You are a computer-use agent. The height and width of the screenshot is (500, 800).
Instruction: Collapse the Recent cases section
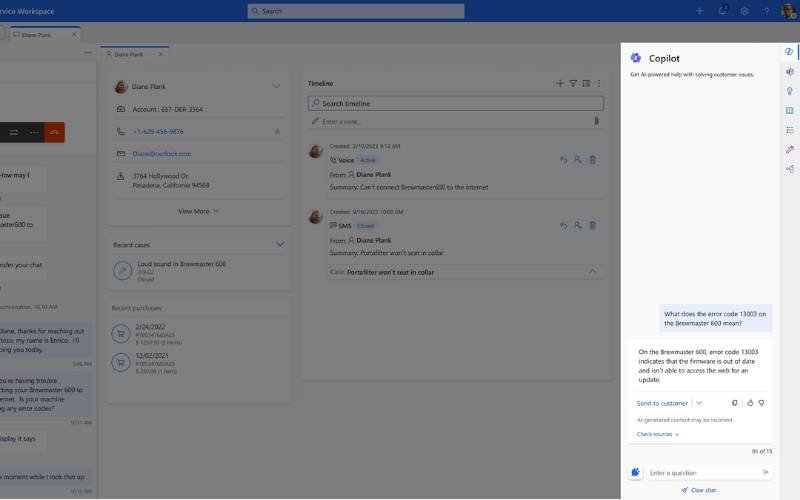pyautogui.click(x=280, y=244)
